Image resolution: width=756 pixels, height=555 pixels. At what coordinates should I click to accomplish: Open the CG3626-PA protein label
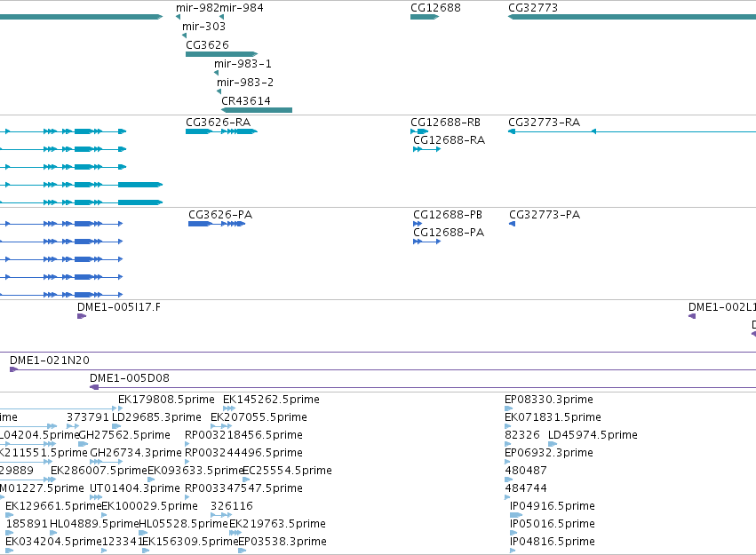220,215
